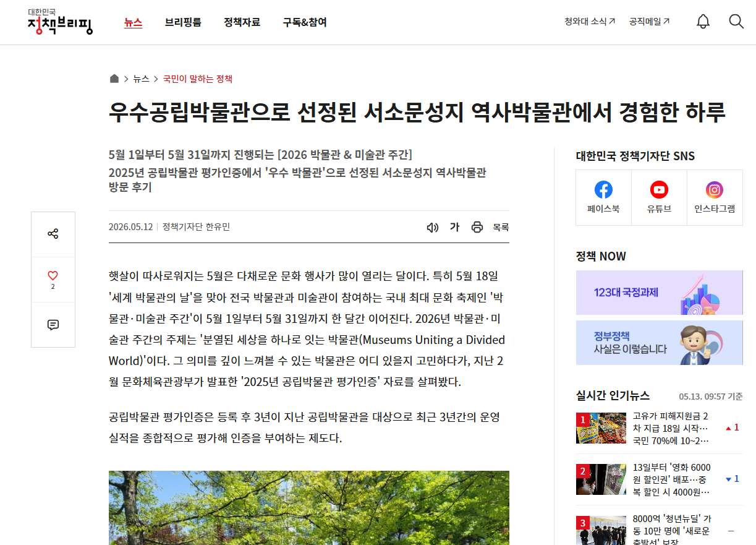Select timestamp 05.13. 09:57 기준

point(711,397)
